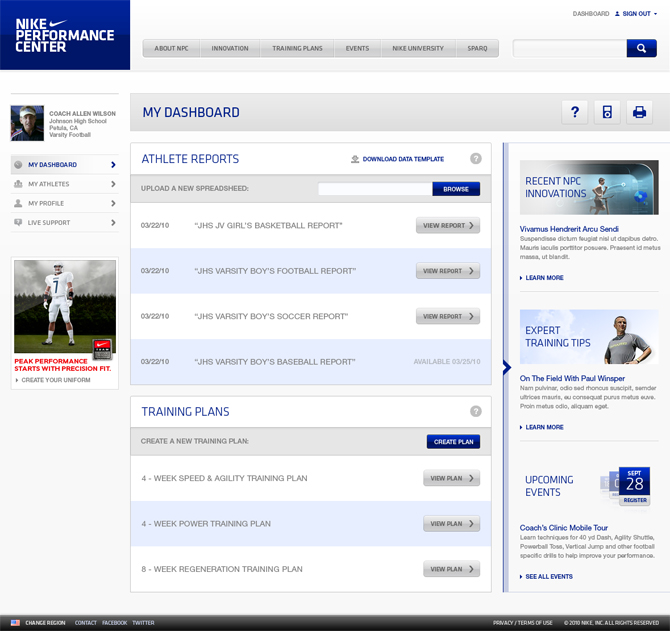Click the Nike Performance Center logo
The height and width of the screenshot is (631, 670).
(65, 35)
